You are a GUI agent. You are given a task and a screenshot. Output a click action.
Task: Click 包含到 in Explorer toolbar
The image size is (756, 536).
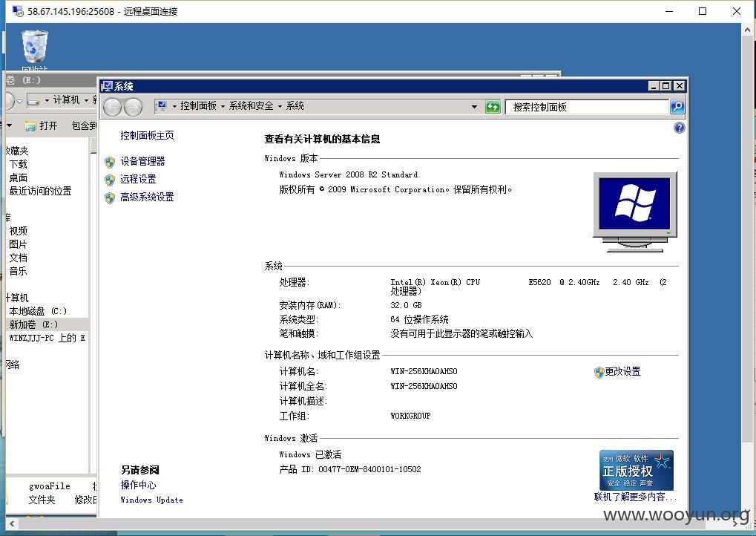tap(85, 126)
